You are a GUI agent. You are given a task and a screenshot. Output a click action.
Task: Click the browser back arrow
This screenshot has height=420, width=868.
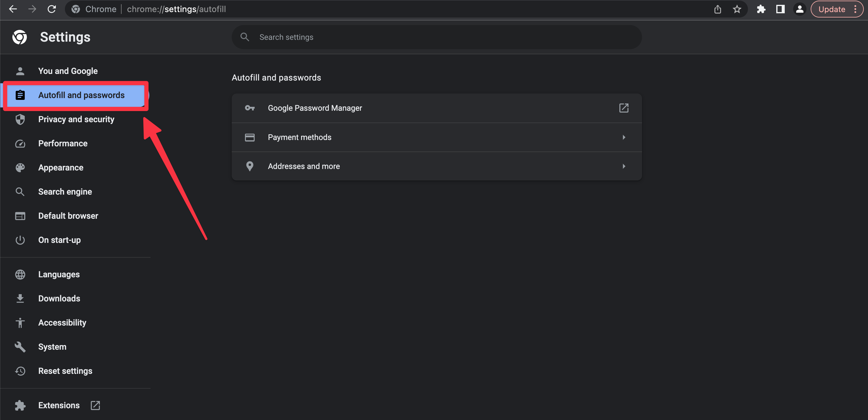coord(13,9)
